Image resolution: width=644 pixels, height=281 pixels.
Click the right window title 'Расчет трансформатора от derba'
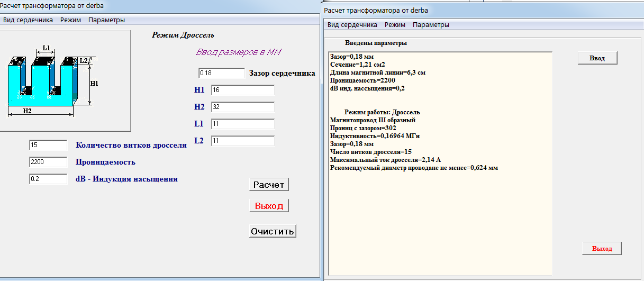pyautogui.click(x=376, y=10)
